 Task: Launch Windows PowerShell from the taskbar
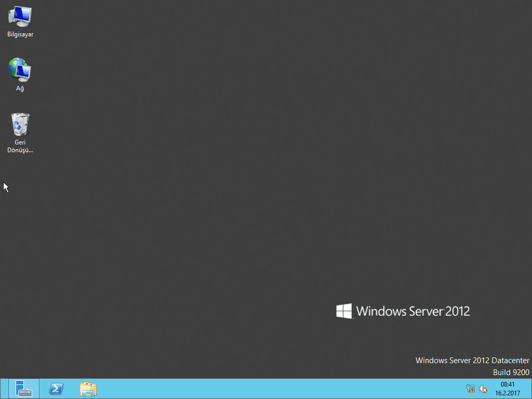(56, 389)
